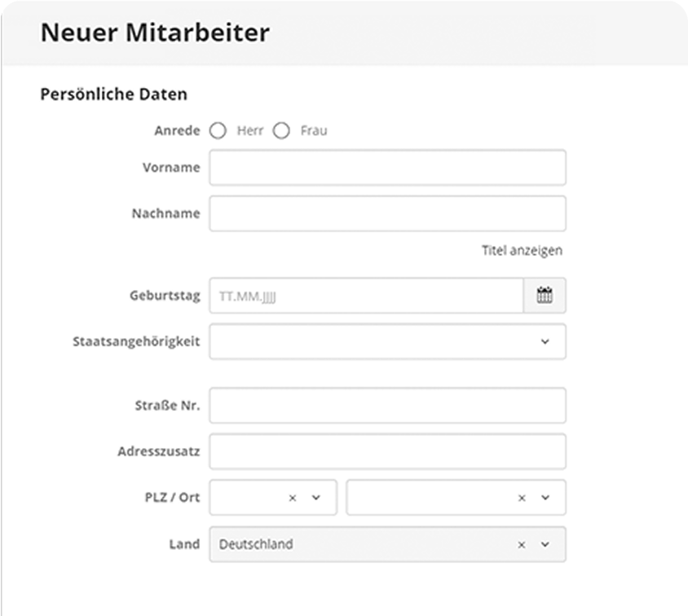
Task: Click the Titel anzeigen link
Action: (522, 250)
